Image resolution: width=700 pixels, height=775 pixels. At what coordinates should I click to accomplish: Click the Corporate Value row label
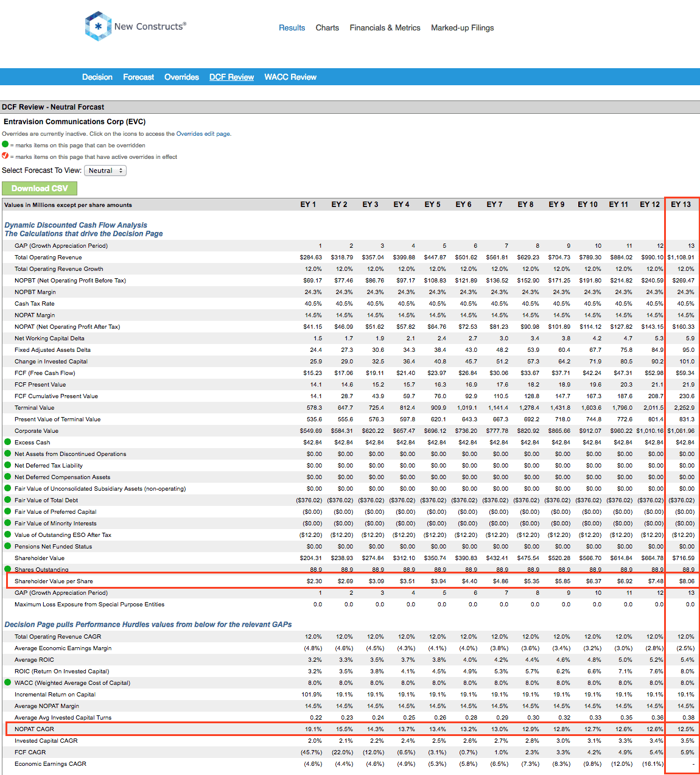[37, 431]
